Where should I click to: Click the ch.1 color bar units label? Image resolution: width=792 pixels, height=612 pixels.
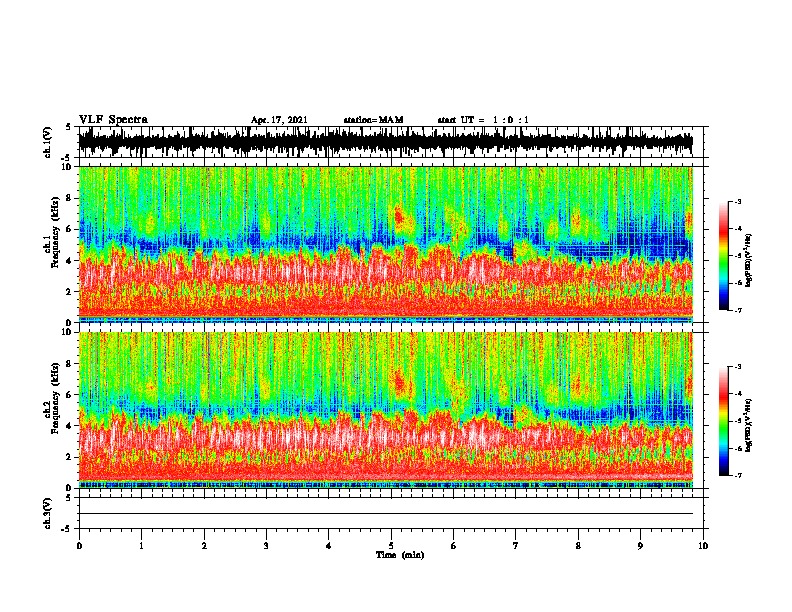click(749, 260)
